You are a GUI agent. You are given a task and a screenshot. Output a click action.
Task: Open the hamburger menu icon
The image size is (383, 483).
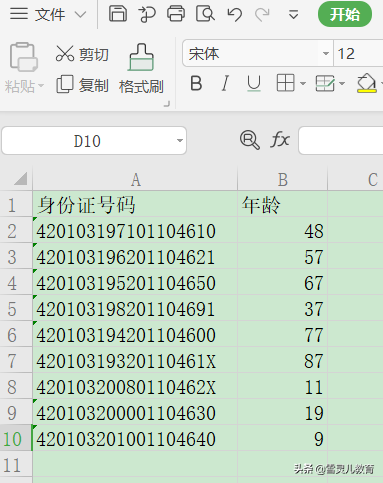(19, 14)
